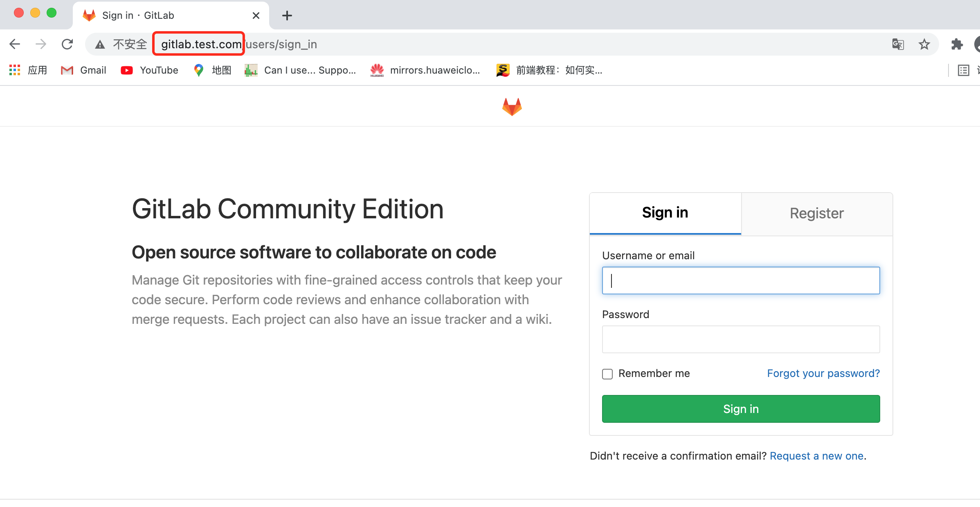980x507 pixels.
Task: Click the 应用 apps grid icon
Action: [14, 70]
